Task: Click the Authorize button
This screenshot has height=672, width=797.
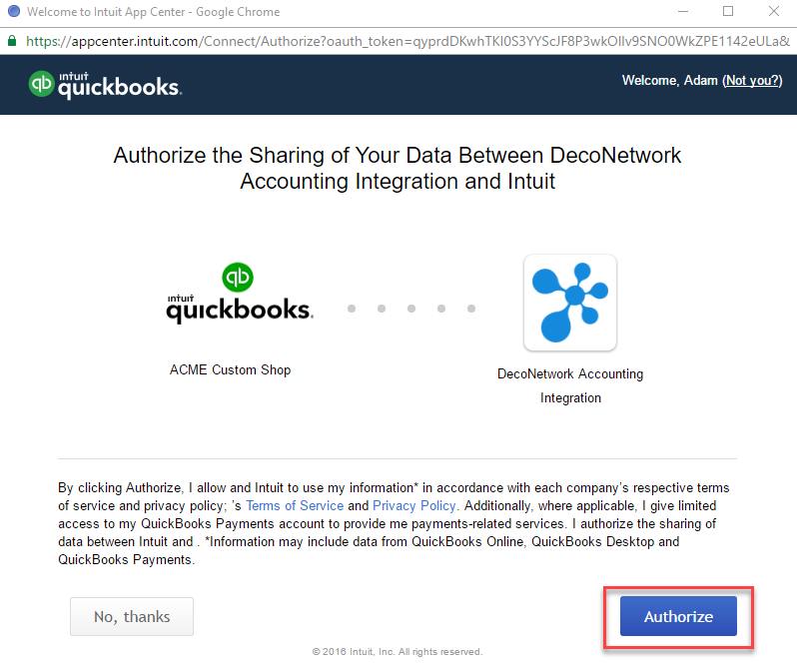Action: (678, 616)
